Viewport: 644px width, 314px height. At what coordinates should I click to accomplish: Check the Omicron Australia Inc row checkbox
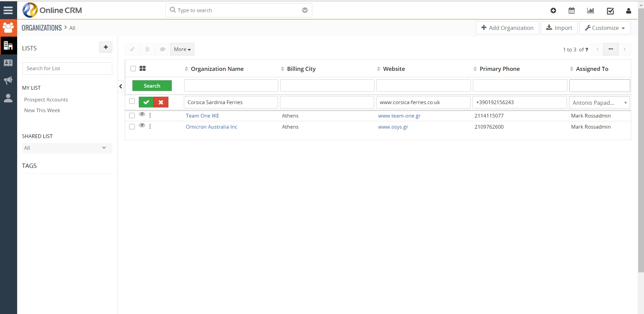[132, 127]
